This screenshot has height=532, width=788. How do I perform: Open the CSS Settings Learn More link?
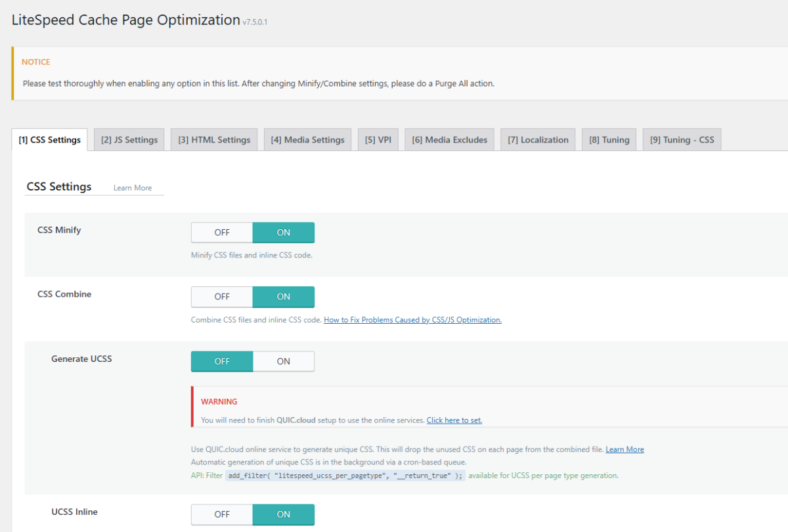coord(133,187)
